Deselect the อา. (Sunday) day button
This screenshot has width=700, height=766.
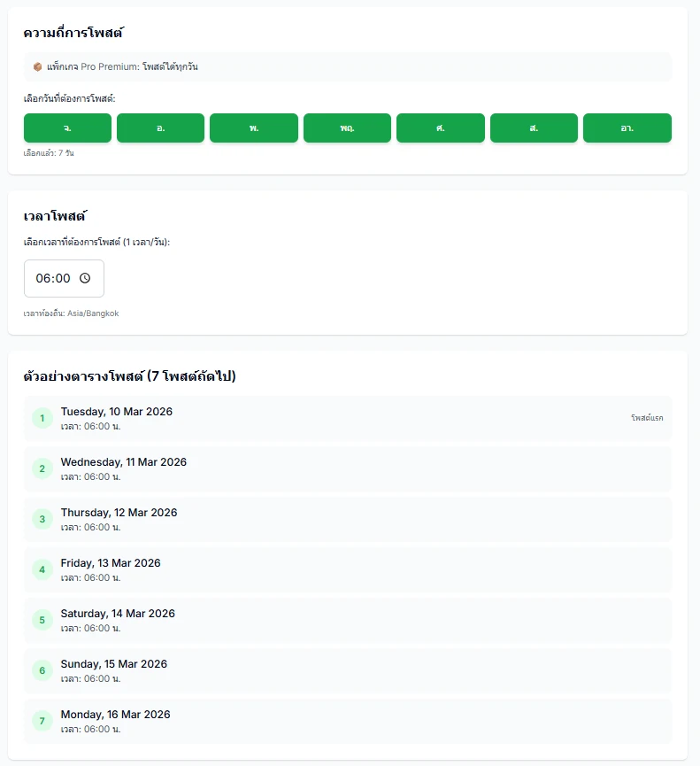tap(627, 128)
